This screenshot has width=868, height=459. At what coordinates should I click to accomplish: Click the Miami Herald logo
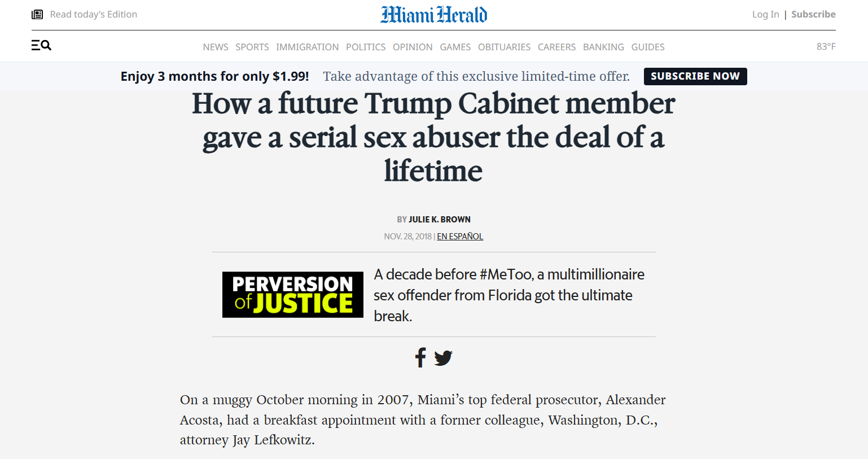434,15
